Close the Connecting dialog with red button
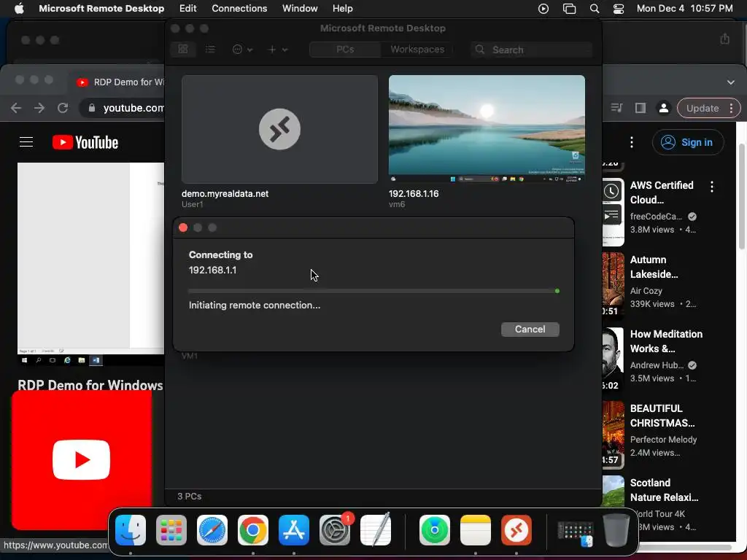 183,227
